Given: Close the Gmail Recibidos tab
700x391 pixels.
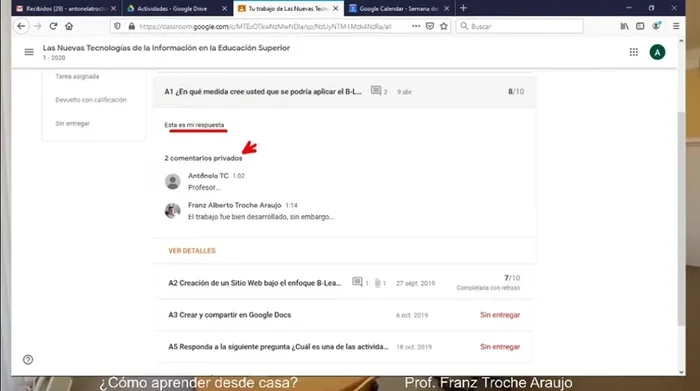Looking at the screenshot, I should 113,8.
